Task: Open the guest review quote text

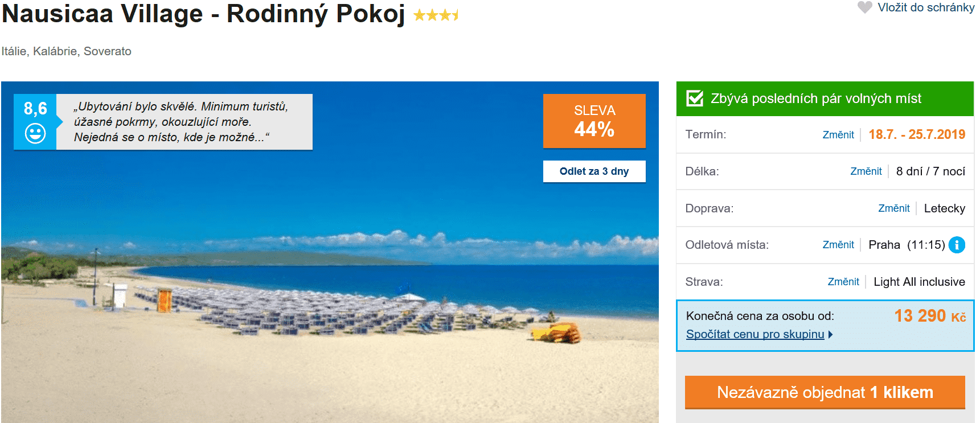Action: point(181,122)
